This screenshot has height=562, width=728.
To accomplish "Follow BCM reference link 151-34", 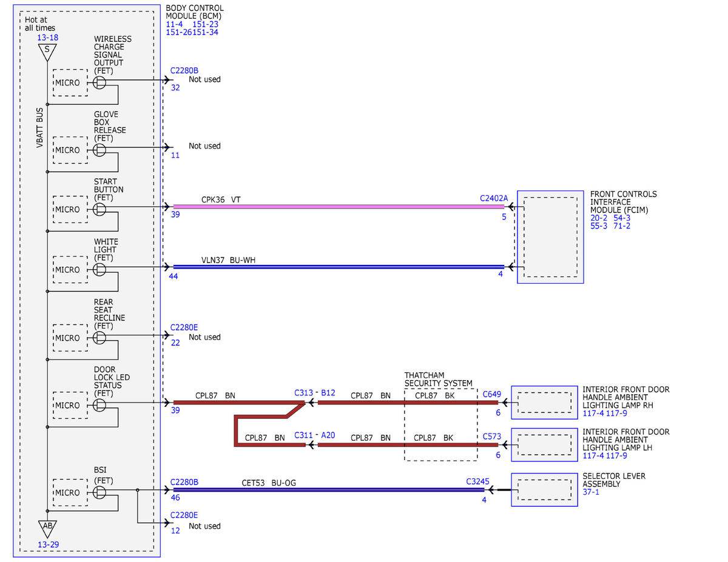I will tap(205, 32).
